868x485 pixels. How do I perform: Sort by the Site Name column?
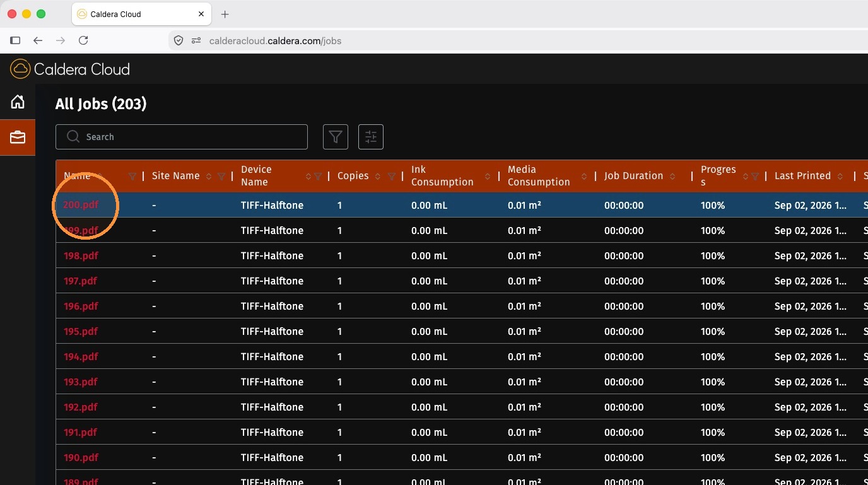(209, 176)
